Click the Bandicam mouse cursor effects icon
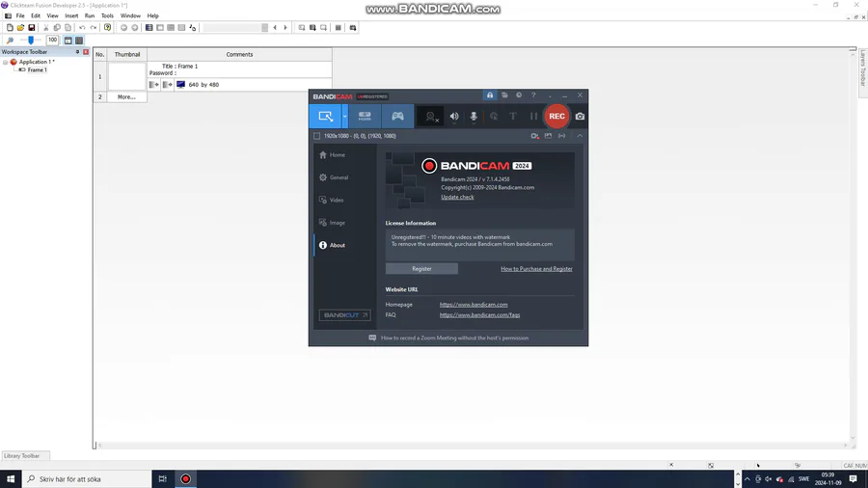 click(494, 116)
